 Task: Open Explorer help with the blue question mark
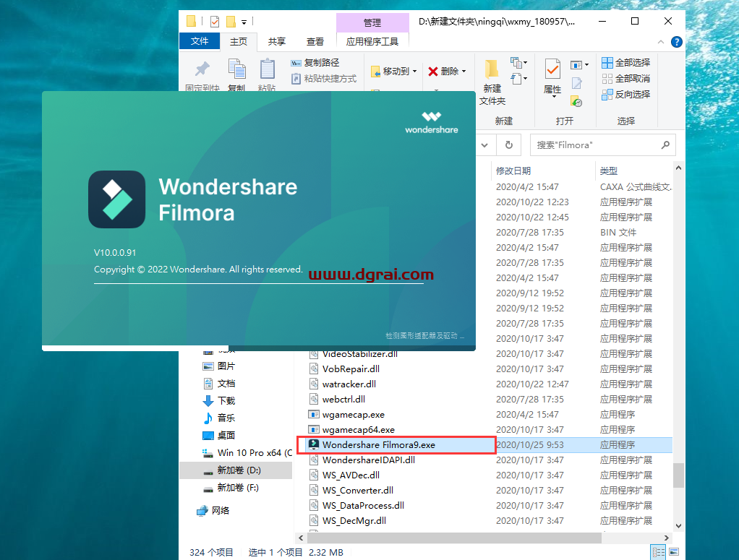click(x=676, y=42)
